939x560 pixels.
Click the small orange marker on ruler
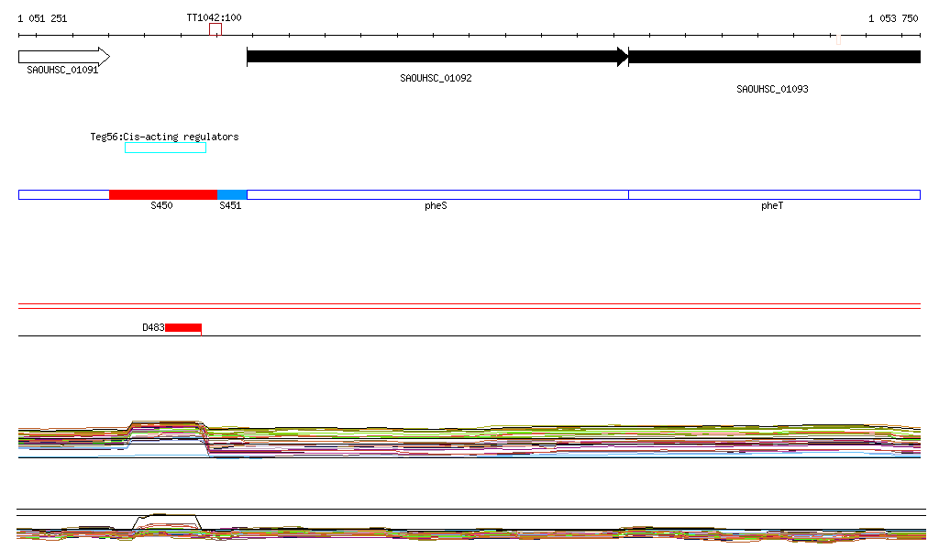[x=838, y=39]
